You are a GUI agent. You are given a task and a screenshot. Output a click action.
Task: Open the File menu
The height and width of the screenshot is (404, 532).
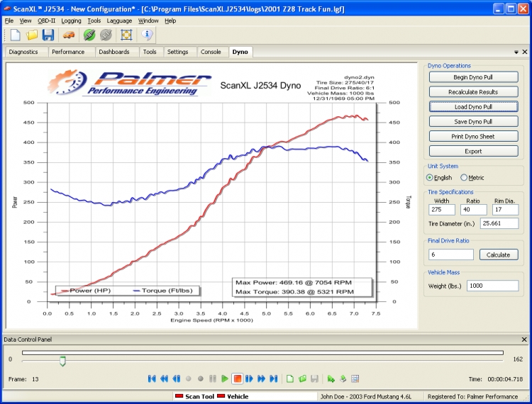[9, 21]
